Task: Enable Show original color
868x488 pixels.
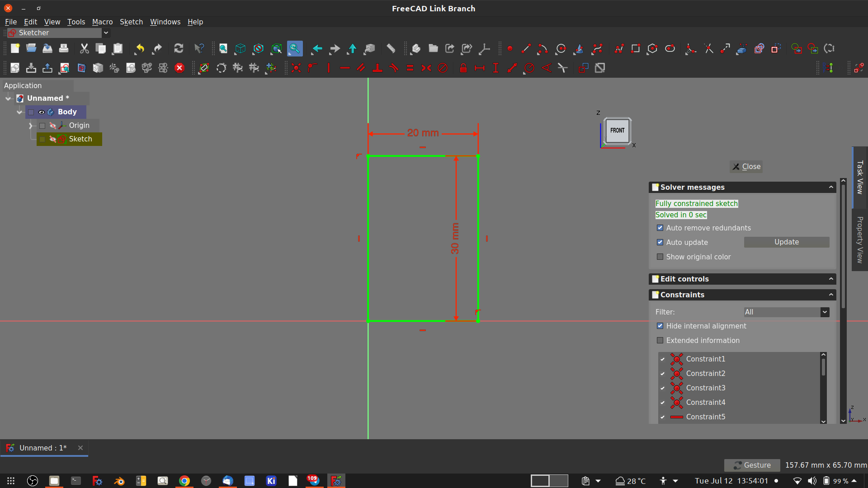Action: [660, 257]
